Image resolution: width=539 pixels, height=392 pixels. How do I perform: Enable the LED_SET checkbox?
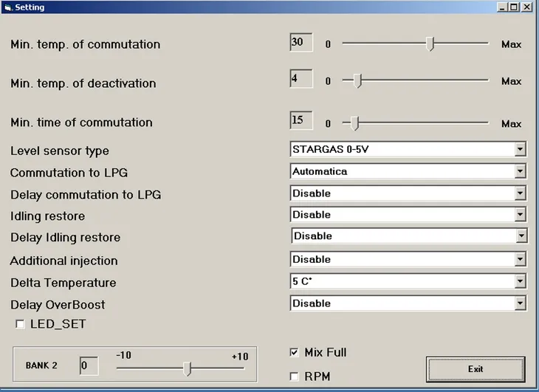(x=20, y=324)
